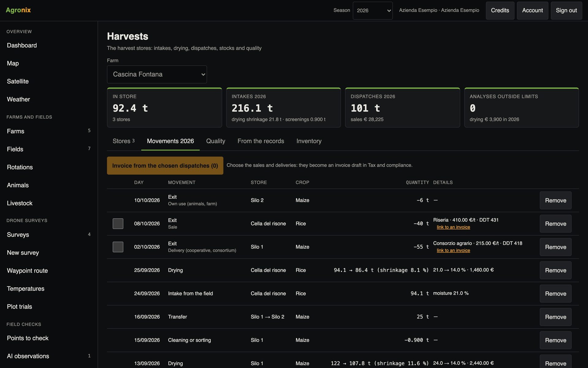Open the Account page
Image resolution: width=588 pixels, height=368 pixels.
(532, 10)
